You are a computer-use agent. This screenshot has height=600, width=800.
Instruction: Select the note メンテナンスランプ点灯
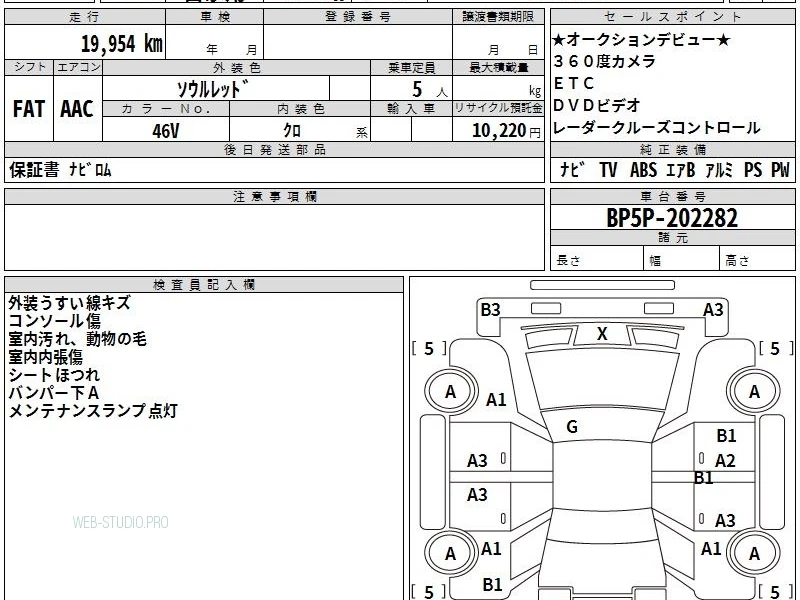tap(93, 411)
